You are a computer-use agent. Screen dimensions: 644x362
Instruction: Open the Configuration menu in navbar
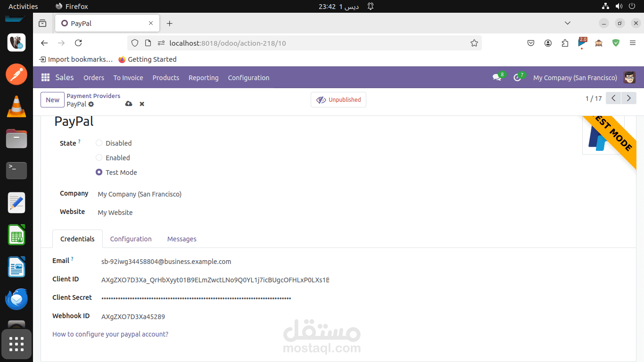(249, 78)
